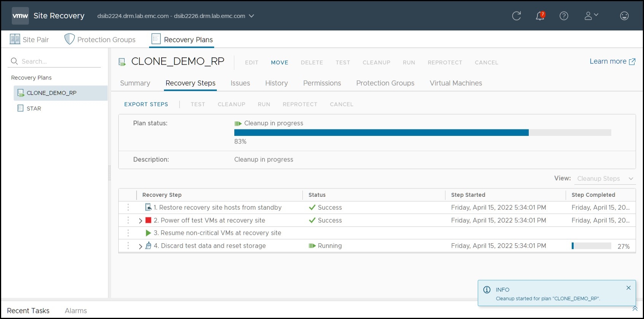Screen dimensions: 644x319
Task: Open row menu for Discard test data
Action: click(x=128, y=246)
